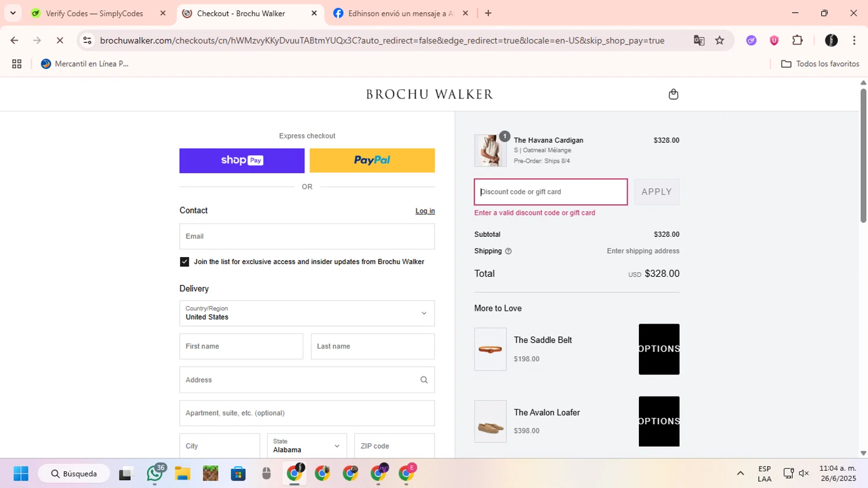Click the muted volume tray icon
The width and height of the screenshot is (868, 488).
pyautogui.click(x=804, y=474)
